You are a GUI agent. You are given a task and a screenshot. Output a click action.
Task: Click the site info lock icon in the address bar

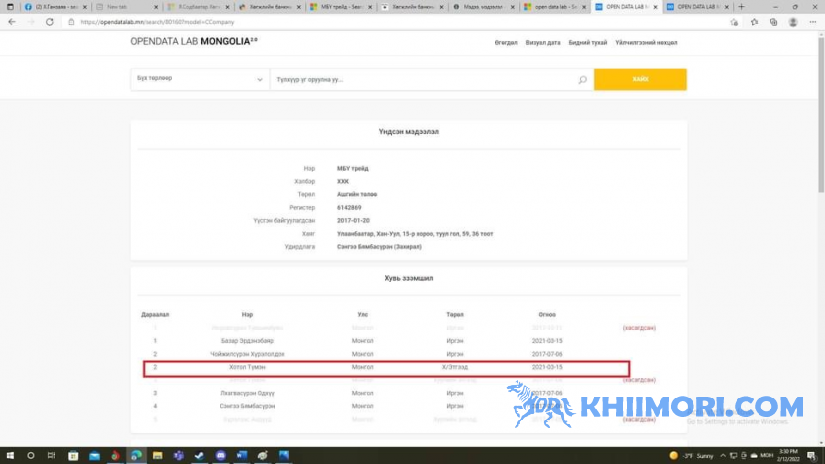(71, 22)
